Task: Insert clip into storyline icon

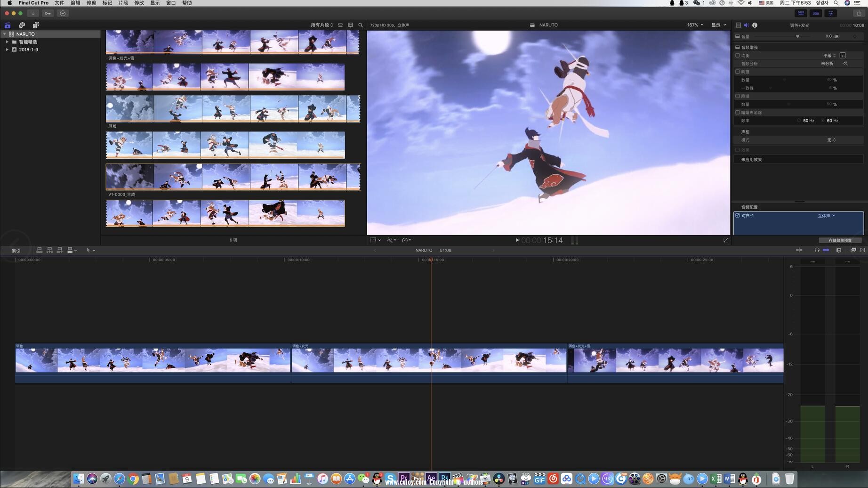Action: [49, 250]
